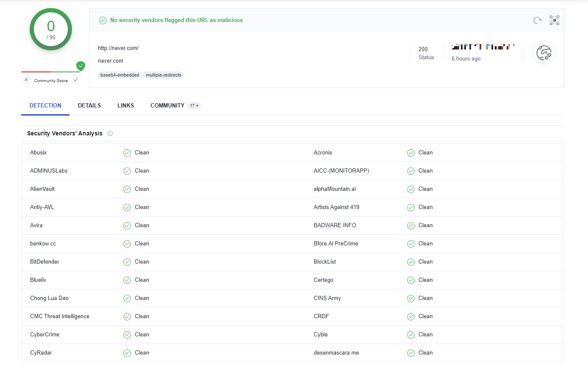
Task: Click the reanalyze refresh icon
Action: 537,20
